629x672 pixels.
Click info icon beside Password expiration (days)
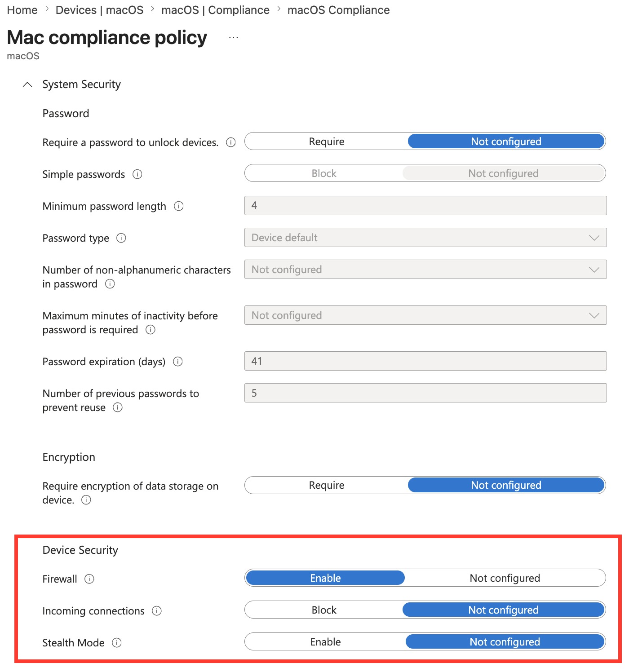tap(178, 362)
